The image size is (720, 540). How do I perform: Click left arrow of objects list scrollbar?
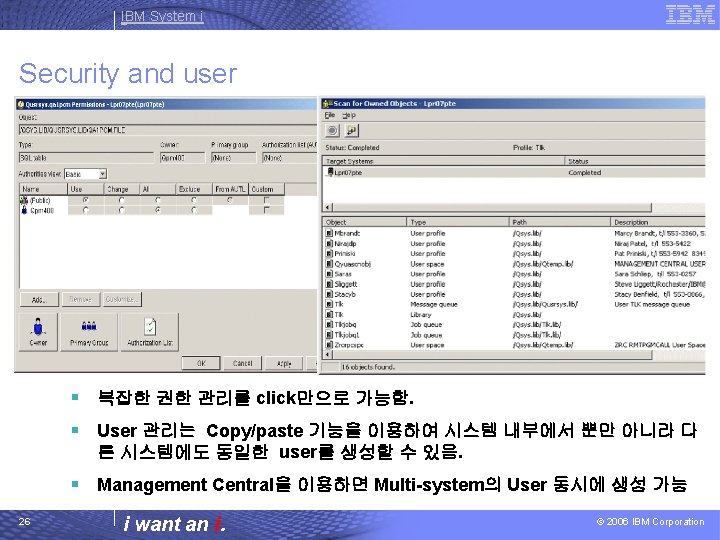coord(328,354)
